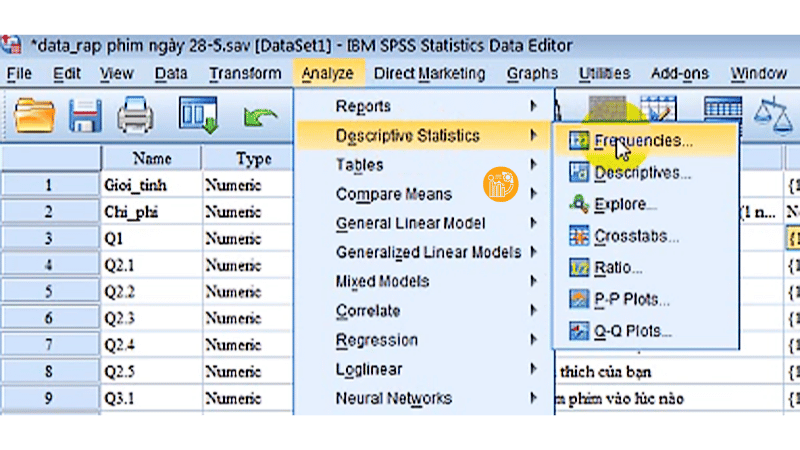Save the file using the floppy disk icon
800x450 pixels.
(x=86, y=116)
